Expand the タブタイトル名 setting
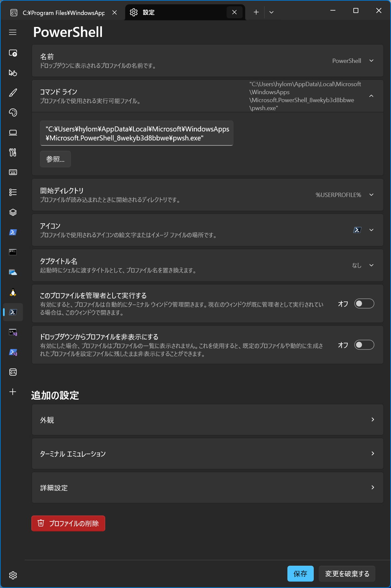 point(207,265)
